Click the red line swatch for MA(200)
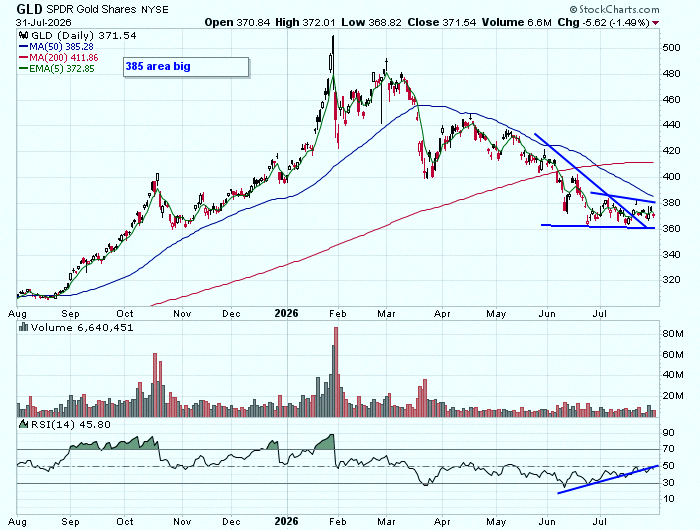 tap(24, 58)
